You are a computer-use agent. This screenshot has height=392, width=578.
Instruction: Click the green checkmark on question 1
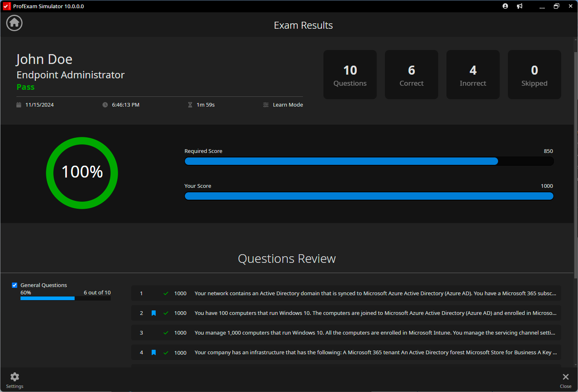pyautogui.click(x=166, y=294)
